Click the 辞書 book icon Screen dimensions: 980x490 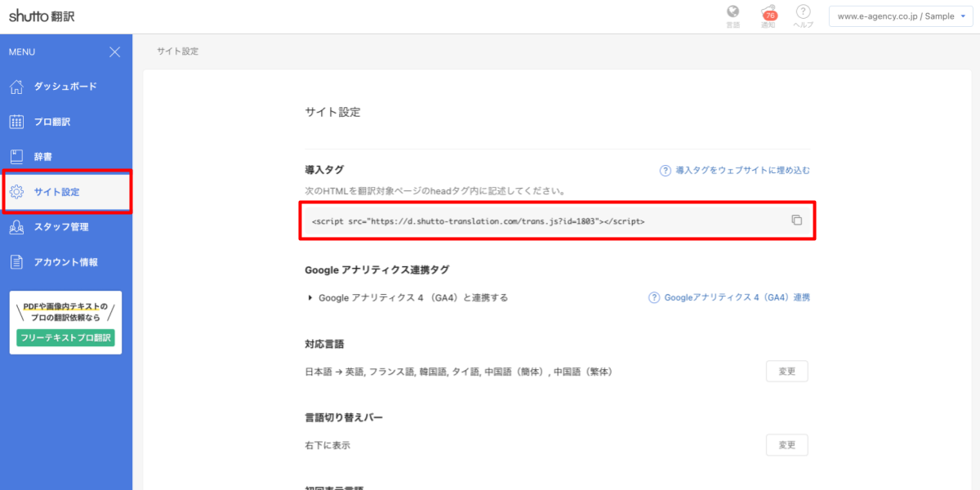tap(17, 156)
